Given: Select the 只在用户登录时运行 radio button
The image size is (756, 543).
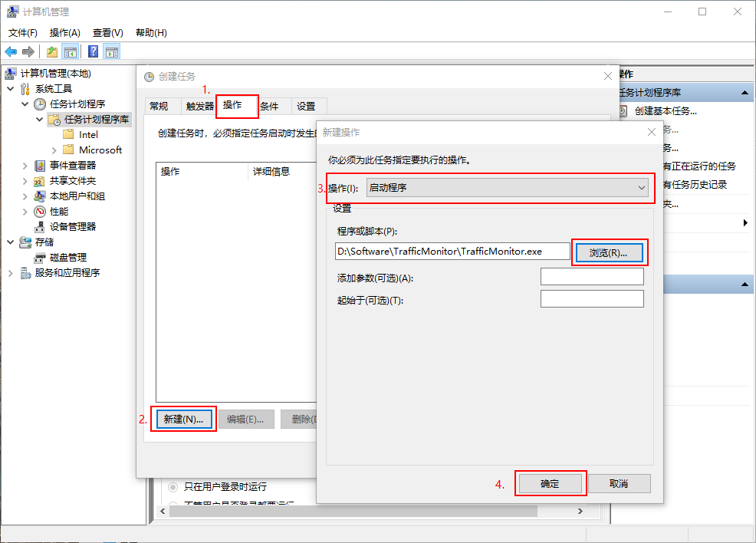Looking at the screenshot, I should pyautogui.click(x=173, y=487).
